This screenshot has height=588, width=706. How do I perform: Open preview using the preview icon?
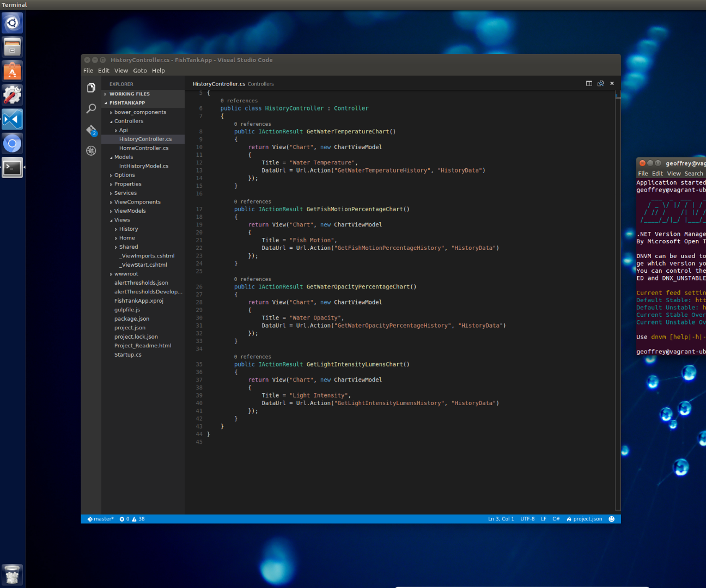(600, 83)
